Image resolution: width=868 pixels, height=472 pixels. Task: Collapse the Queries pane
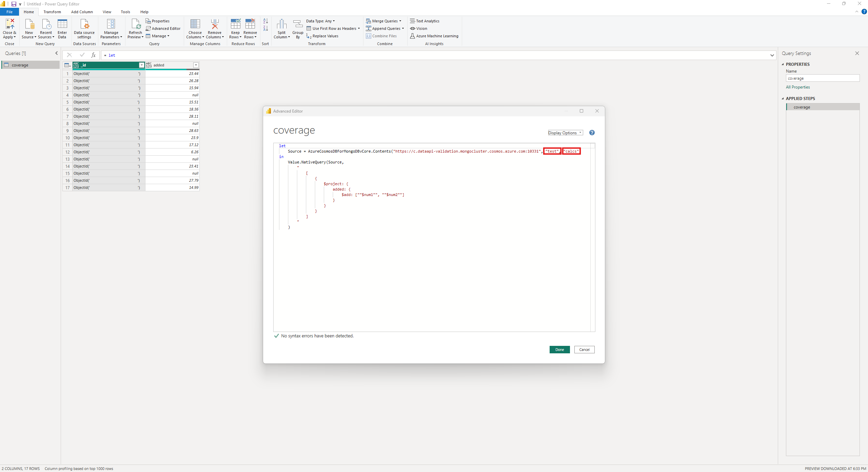56,53
